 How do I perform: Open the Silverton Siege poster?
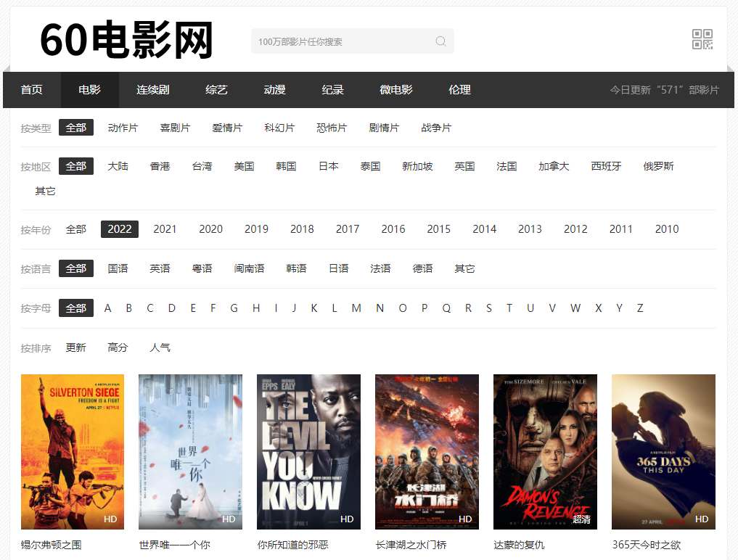73,452
